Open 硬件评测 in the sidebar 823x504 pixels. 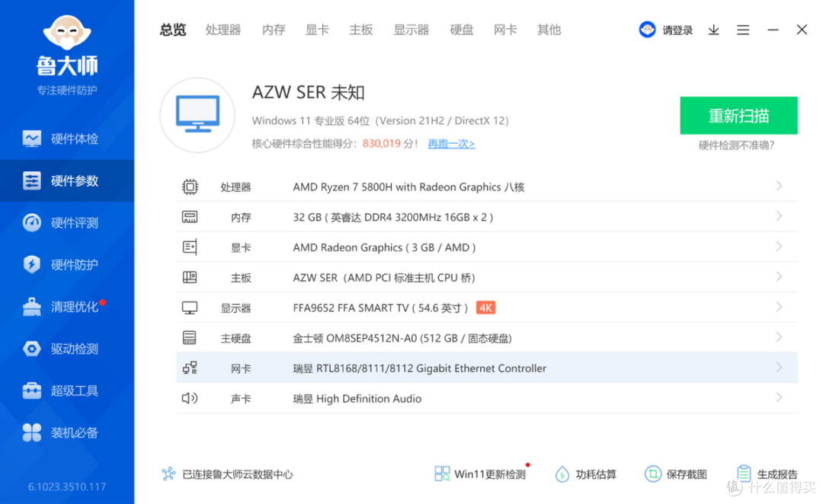coord(67,223)
